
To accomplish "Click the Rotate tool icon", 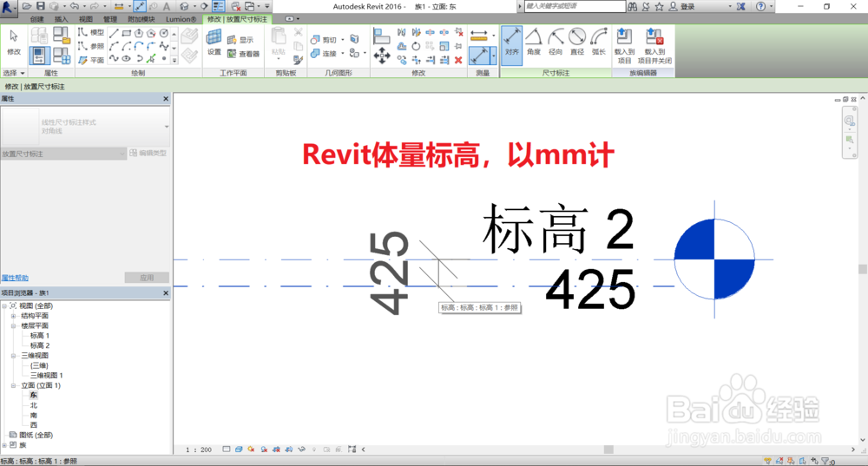I will (x=416, y=47).
